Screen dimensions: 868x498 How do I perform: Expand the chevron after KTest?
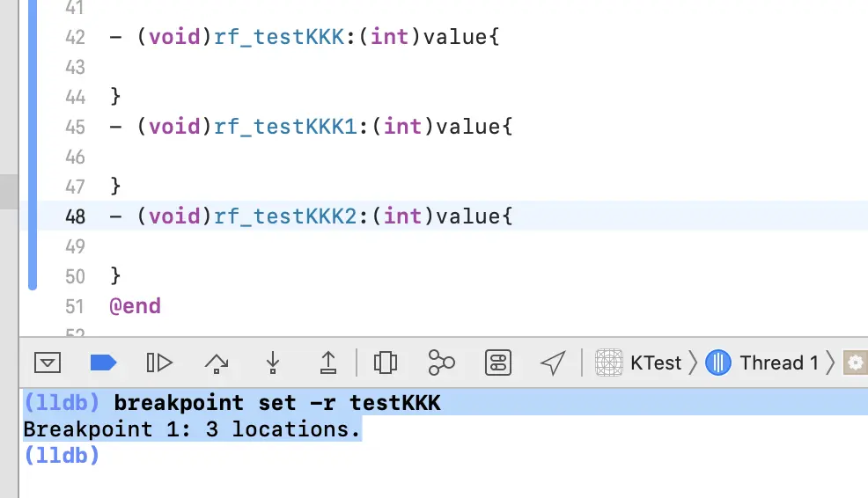coord(693,363)
